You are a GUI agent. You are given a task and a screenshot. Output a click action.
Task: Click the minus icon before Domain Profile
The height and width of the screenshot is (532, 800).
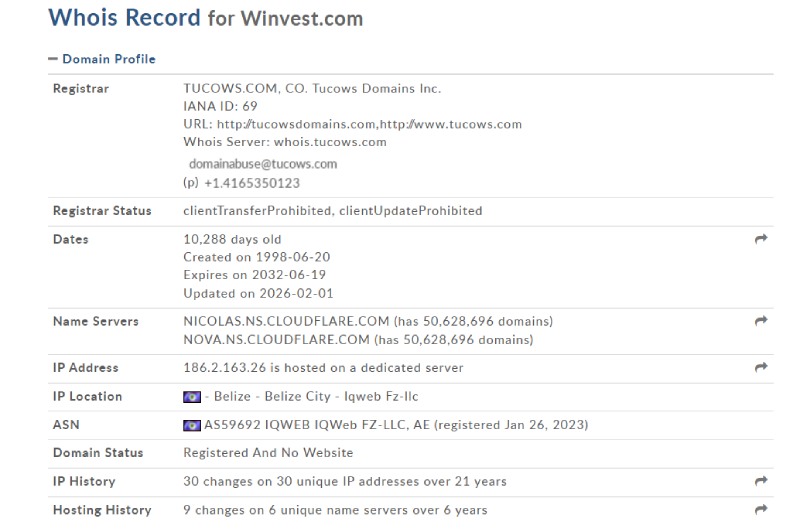(x=53, y=59)
